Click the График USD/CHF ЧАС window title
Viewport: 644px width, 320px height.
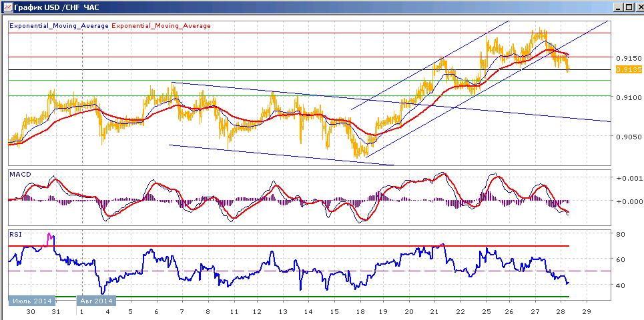56,7
